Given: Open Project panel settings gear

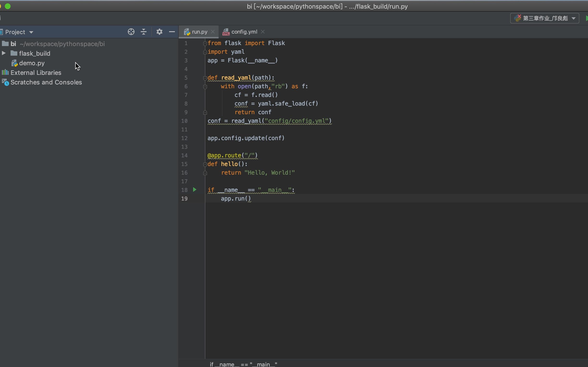Looking at the screenshot, I should (159, 32).
